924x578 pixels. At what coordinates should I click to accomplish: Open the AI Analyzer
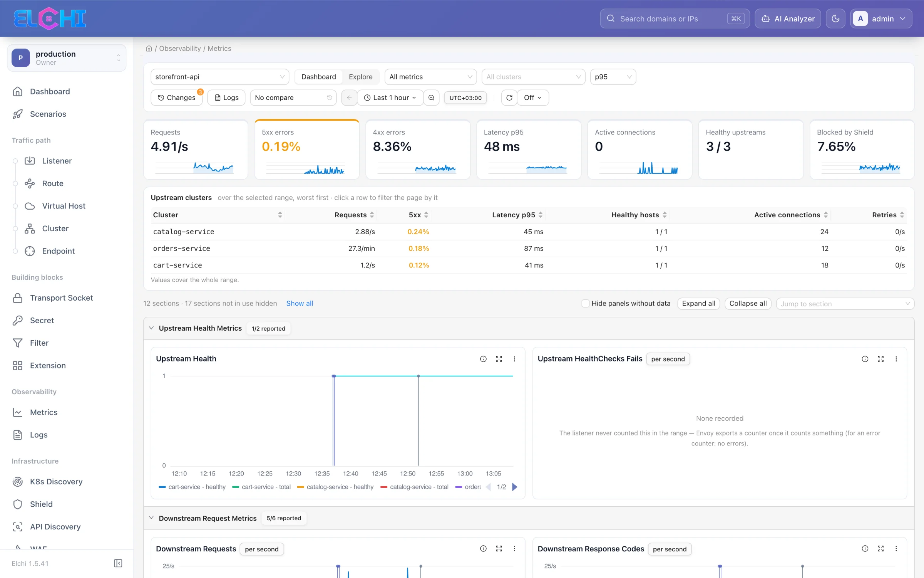tap(788, 18)
